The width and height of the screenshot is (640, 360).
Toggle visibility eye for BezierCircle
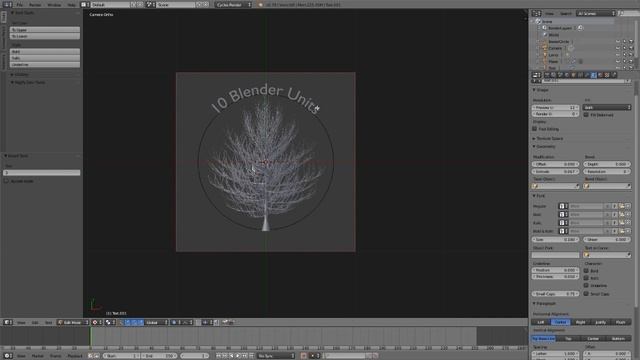point(618,41)
